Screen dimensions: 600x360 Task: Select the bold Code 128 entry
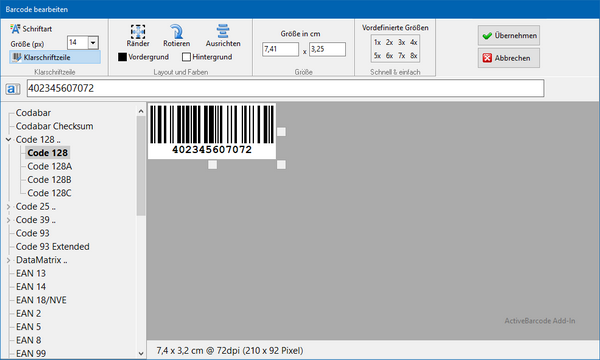point(47,153)
